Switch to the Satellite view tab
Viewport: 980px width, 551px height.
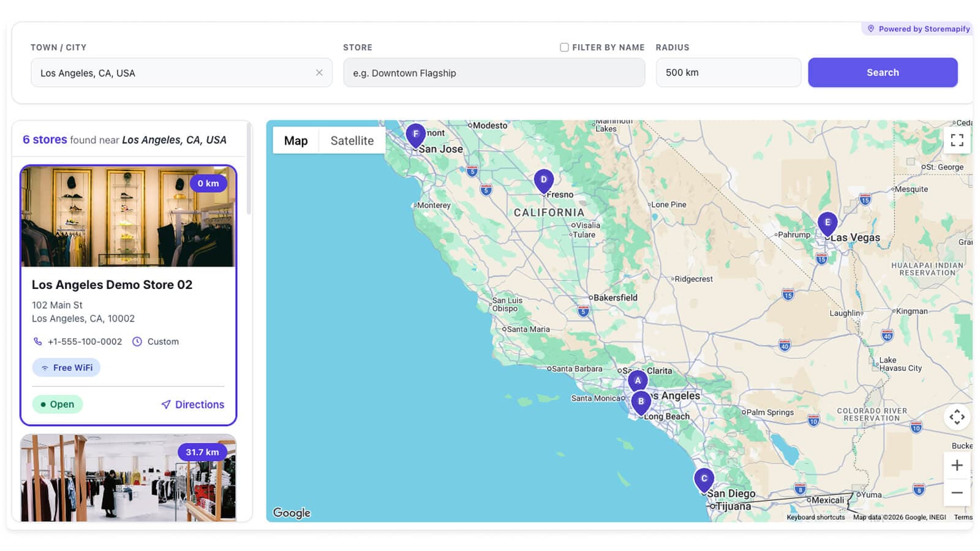pos(352,140)
